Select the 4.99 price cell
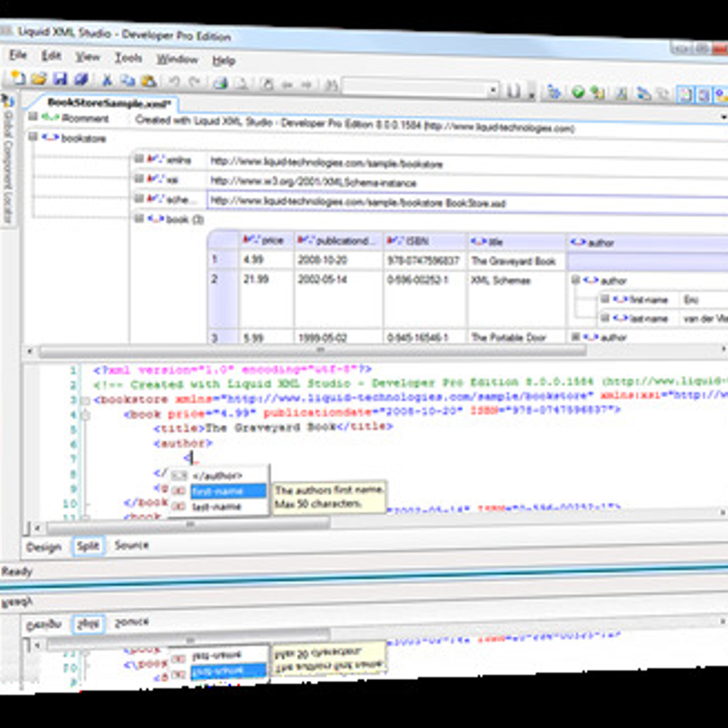The height and width of the screenshot is (728, 728). pos(266,260)
